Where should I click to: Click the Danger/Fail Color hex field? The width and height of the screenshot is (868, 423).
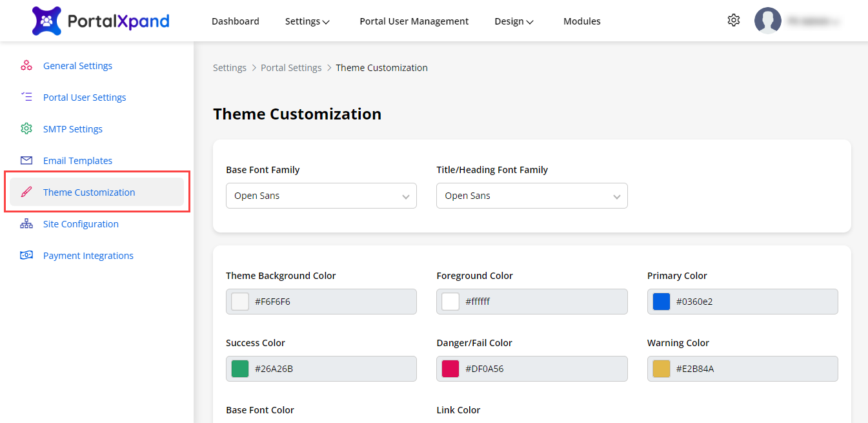[542, 369]
